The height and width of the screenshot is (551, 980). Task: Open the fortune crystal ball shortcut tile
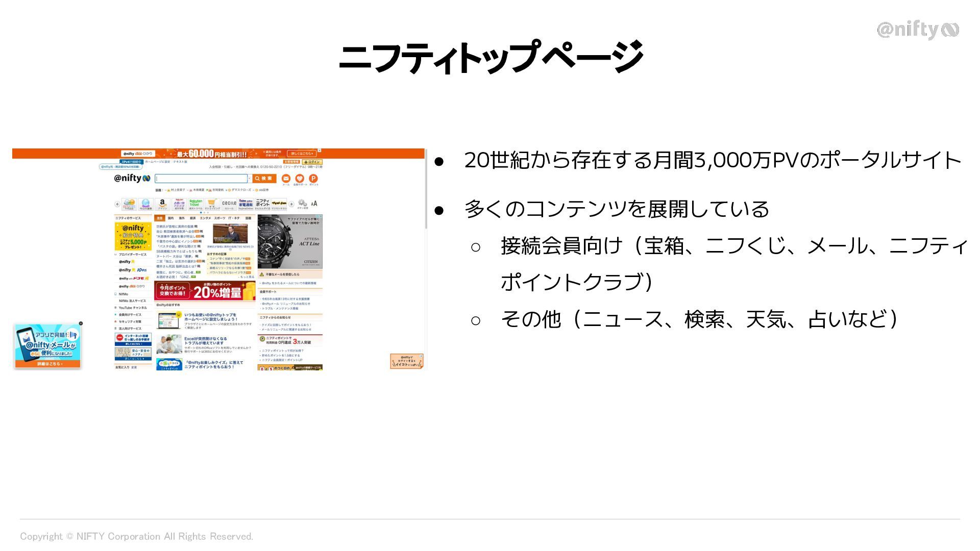tap(145, 204)
